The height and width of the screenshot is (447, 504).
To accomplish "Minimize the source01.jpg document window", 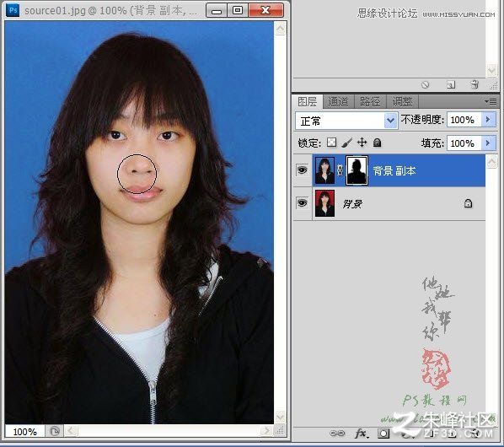I will pyautogui.click(x=217, y=11).
